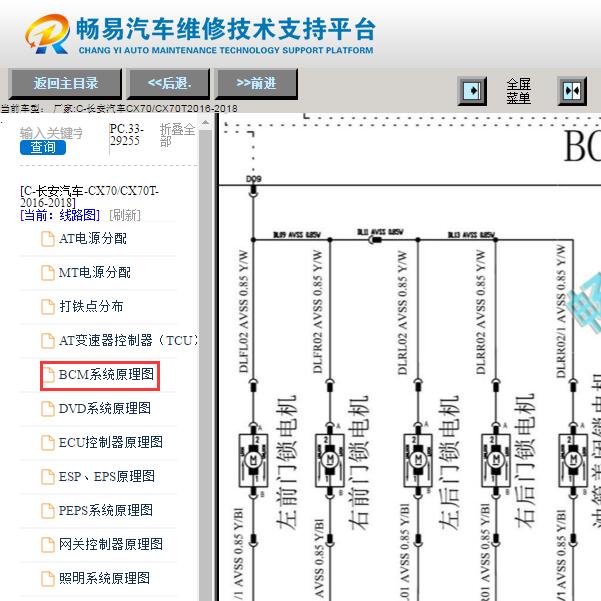Click the sidebar scroll-up arrow
601x601 pixels.
[205, 123]
